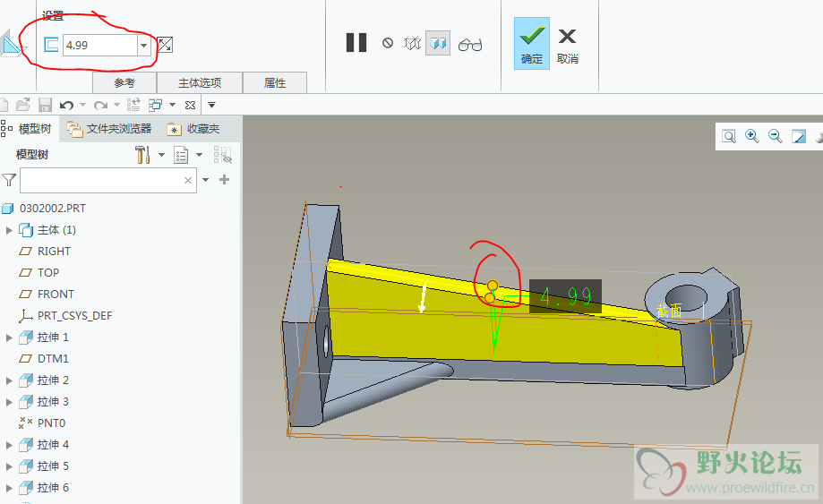Click the 截面 label in viewport
Image resolution: width=823 pixels, height=504 pixels.
669,311
